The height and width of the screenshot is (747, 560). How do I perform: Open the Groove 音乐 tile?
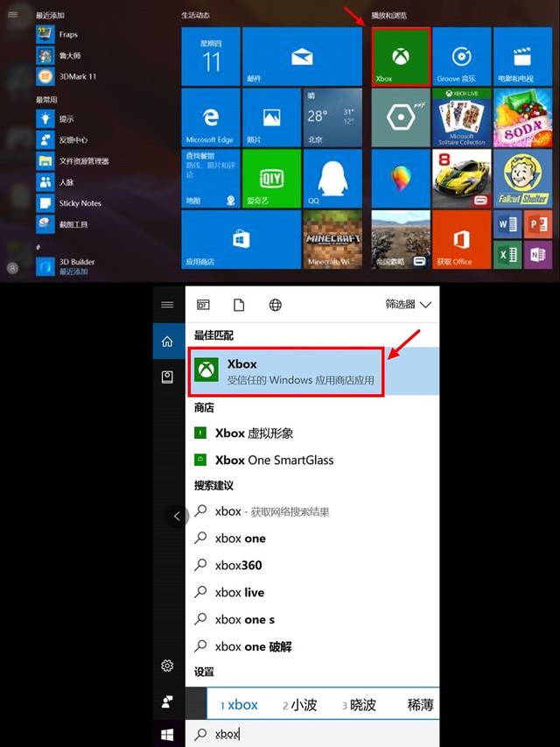[461, 57]
